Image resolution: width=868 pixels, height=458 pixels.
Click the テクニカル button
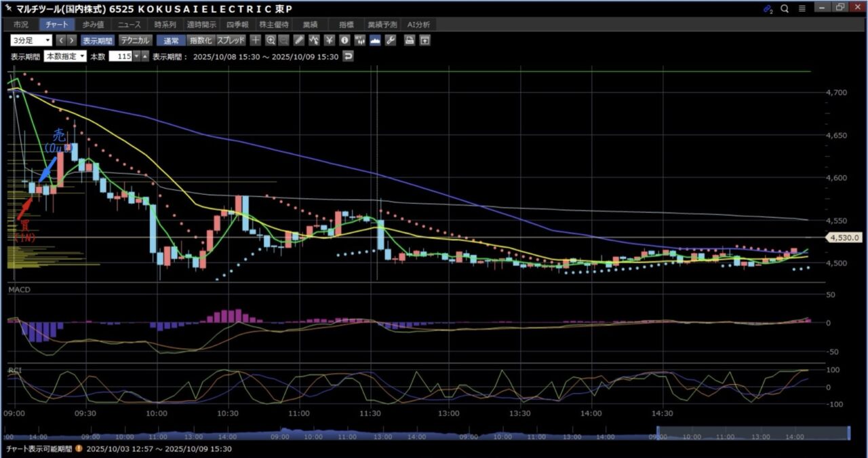[134, 40]
